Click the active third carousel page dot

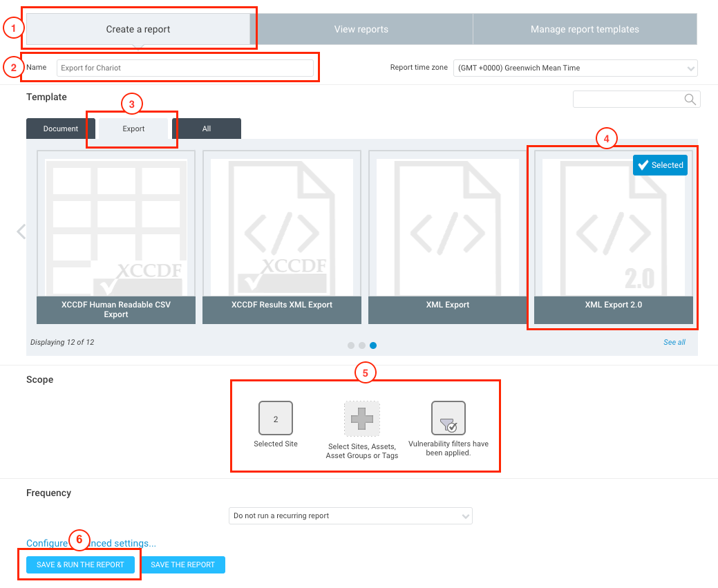point(373,345)
